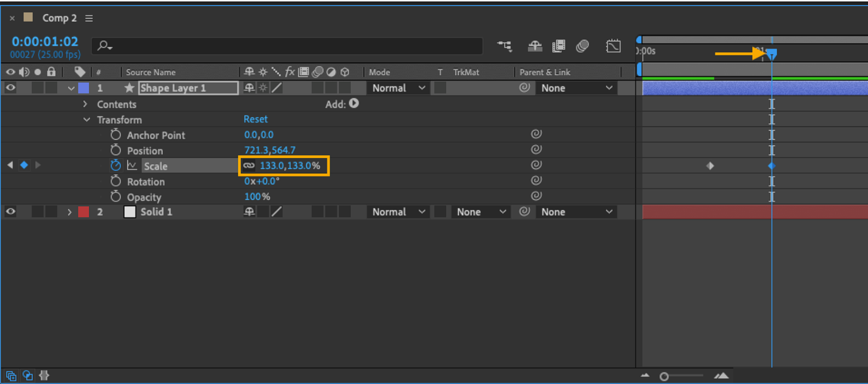Open Solid 1 TrkMat dropdown
The image size is (868, 384).
(481, 212)
